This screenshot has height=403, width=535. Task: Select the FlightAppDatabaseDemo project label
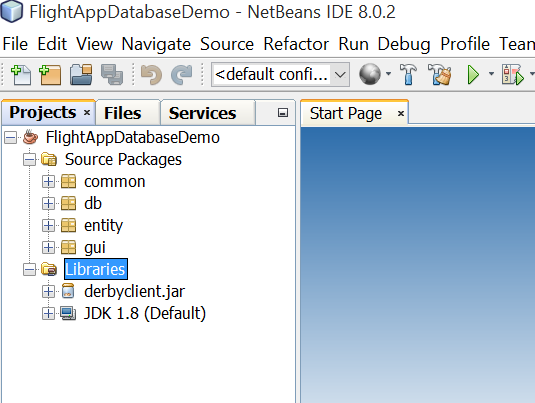[x=133, y=137]
